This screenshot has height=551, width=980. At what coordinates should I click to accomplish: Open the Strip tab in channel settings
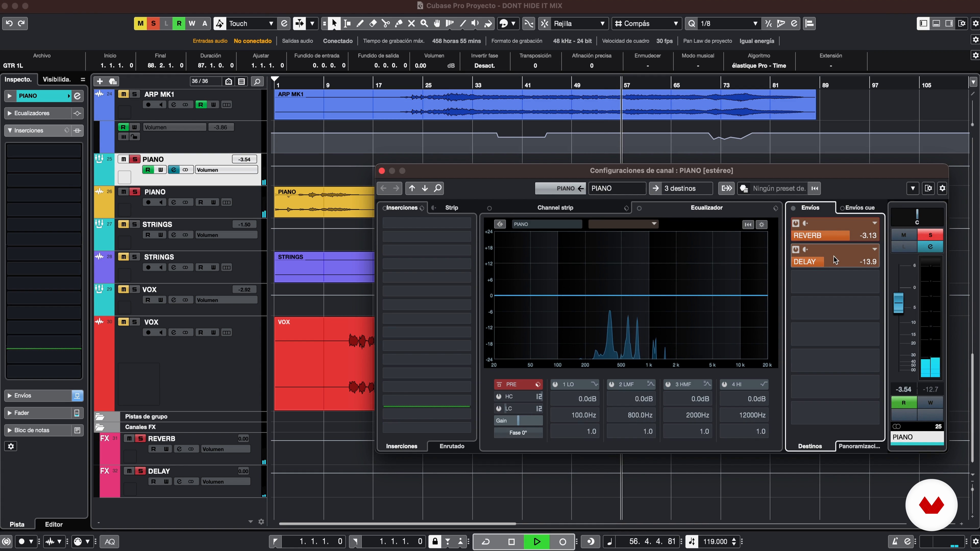point(451,208)
